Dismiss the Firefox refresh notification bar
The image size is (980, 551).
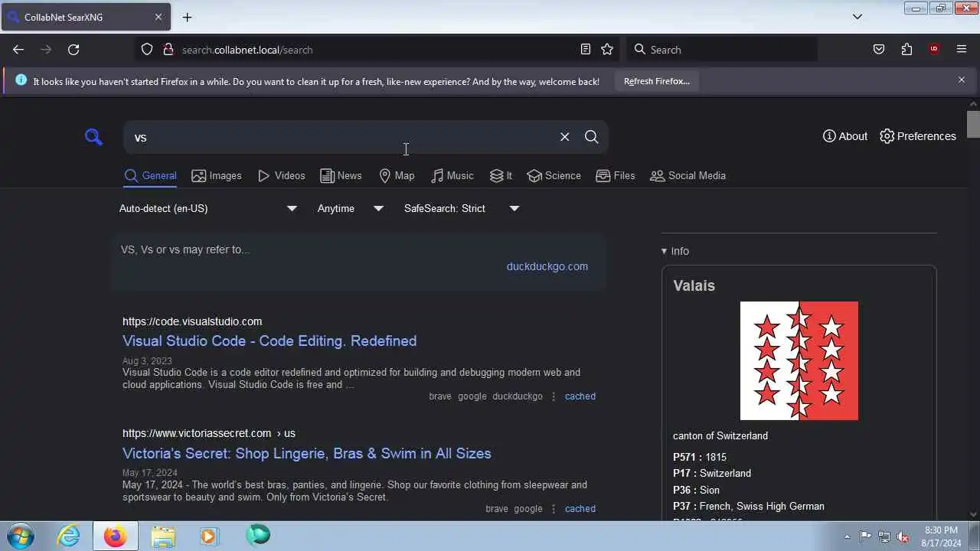click(x=962, y=80)
